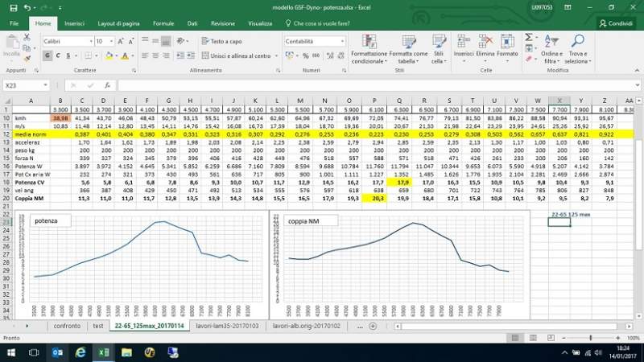Screen dimensions: 644x362
Task: Click the Cut scissors icon
Action: pyautogui.click(x=27, y=37)
